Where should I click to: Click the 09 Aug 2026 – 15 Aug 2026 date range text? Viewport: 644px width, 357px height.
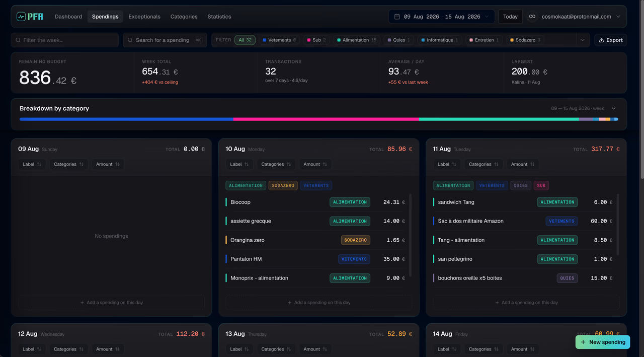click(x=442, y=17)
